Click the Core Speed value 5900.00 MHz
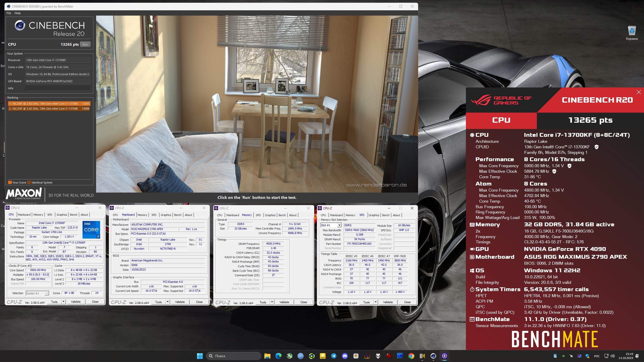This screenshot has width=644, height=362. pos(38,270)
